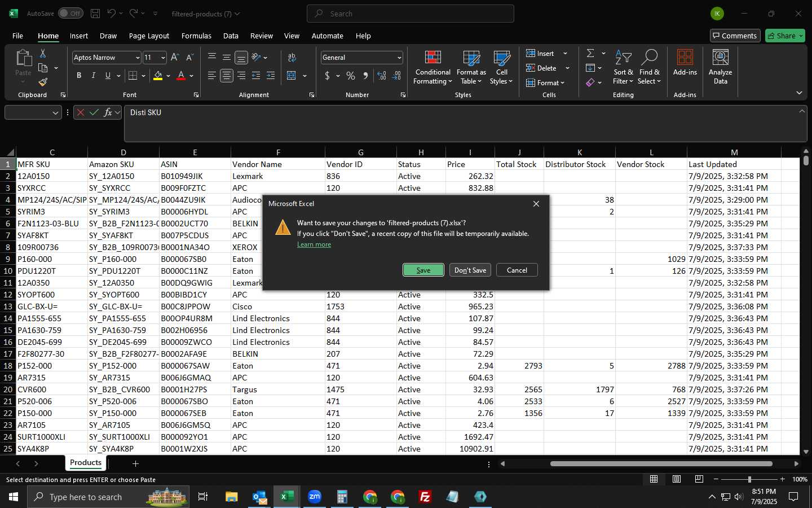The width and height of the screenshot is (812, 508).
Task: Toggle the AutoSave switch
Action: tap(70, 14)
